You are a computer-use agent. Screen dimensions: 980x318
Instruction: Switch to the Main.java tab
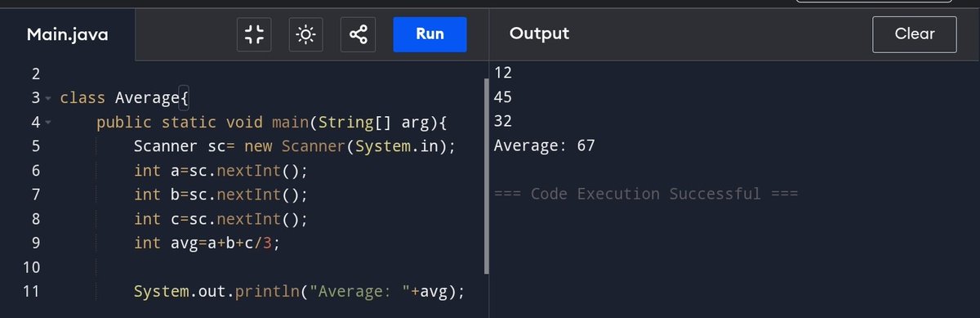[x=68, y=34]
